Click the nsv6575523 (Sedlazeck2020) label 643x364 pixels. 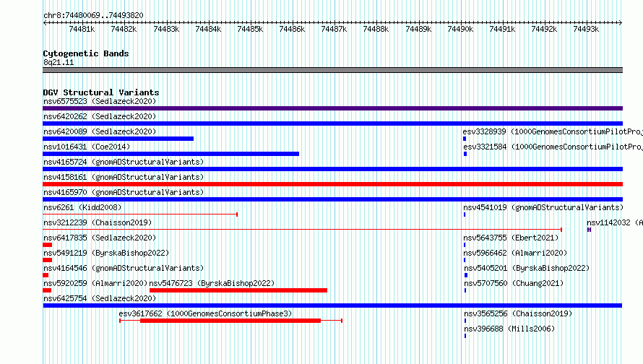click(x=100, y=101)
